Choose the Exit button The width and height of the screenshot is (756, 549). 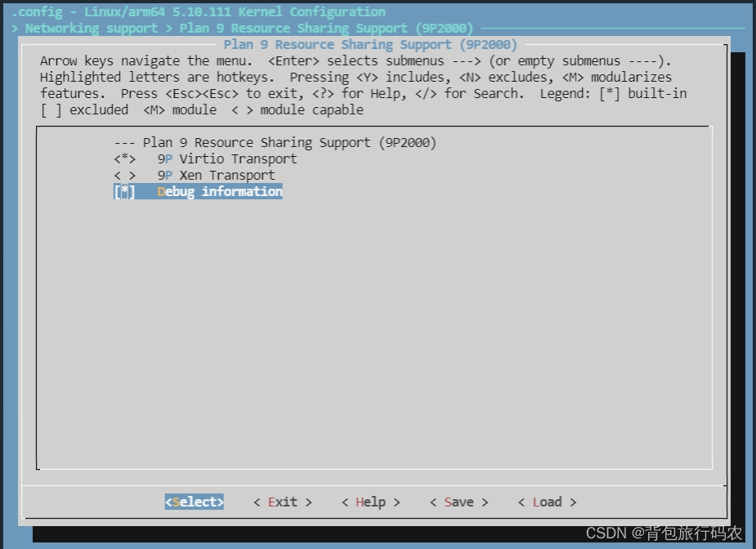click(283, 502)
